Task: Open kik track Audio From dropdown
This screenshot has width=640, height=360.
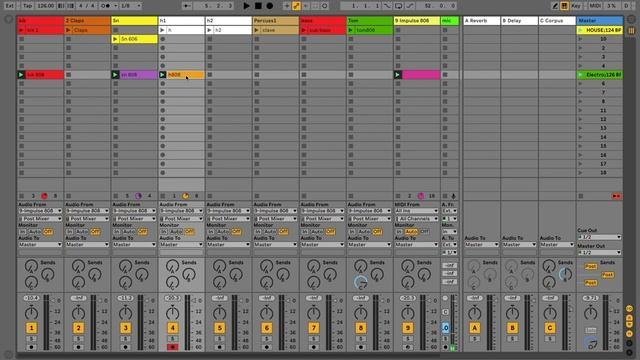Action: (x=40, y=211)
